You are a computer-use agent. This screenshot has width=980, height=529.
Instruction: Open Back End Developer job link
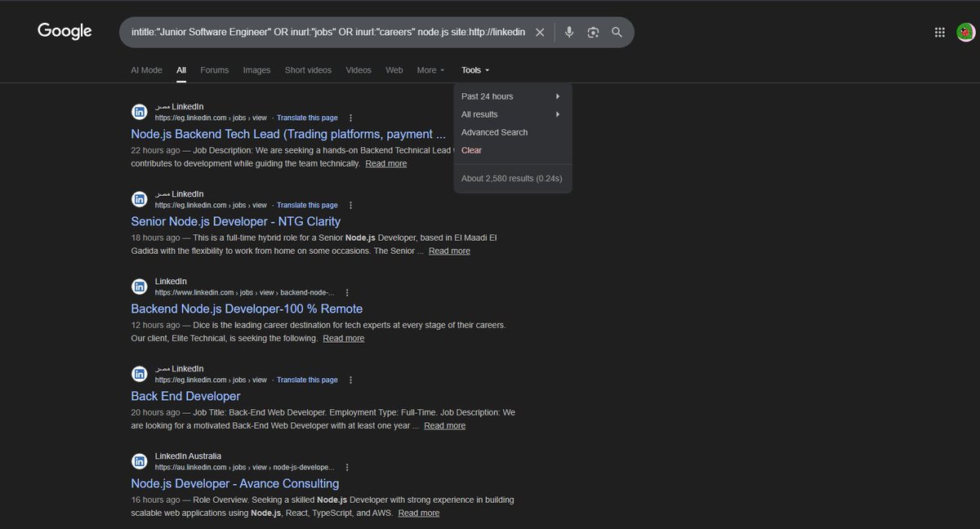185,396
